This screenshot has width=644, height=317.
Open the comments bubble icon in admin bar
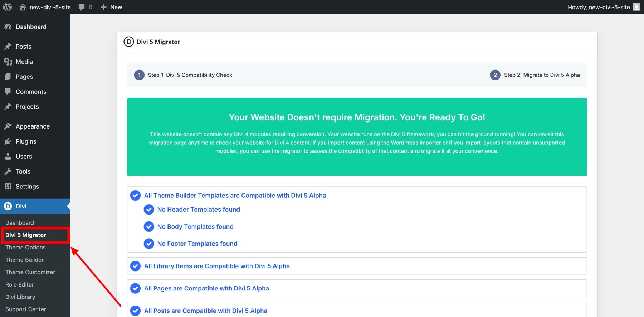click(x=82, y=7)
